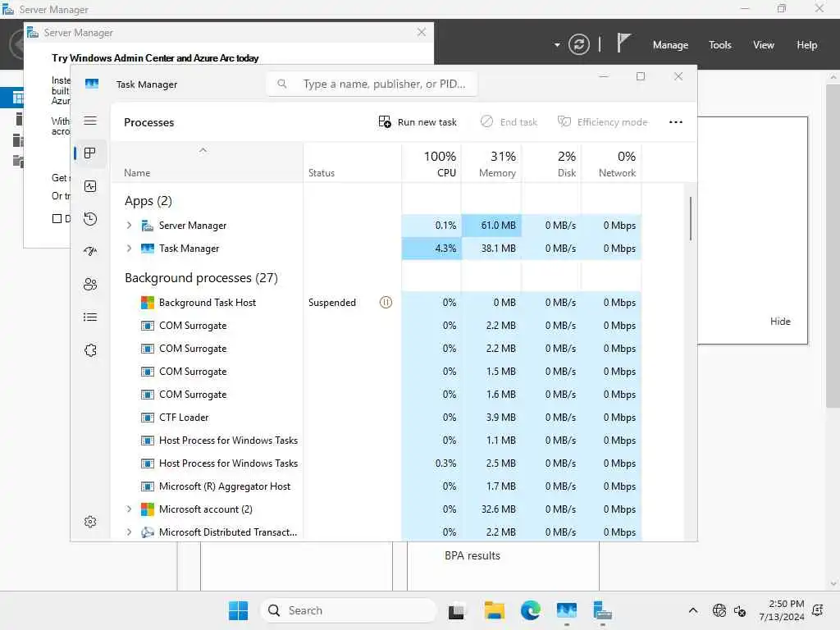Viewport: 840px width, 630px height.
Task: Open the BPA results link
Action: (x=472, y=556)
